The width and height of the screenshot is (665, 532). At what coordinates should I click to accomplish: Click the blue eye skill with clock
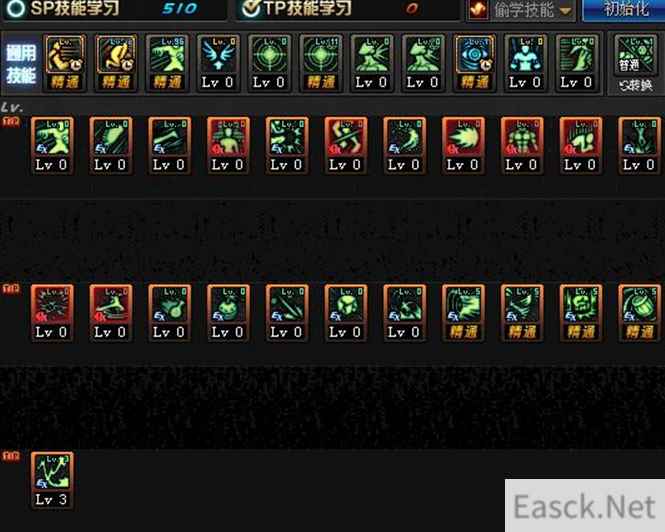point(474,63)
